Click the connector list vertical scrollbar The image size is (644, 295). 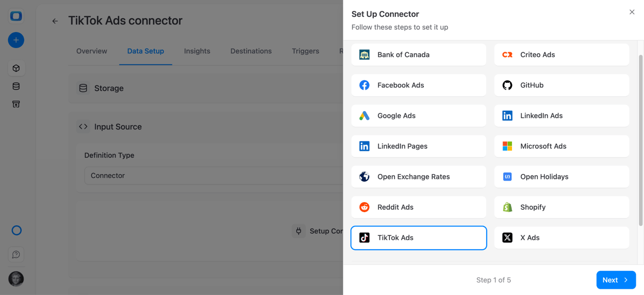tap(640, 140)
